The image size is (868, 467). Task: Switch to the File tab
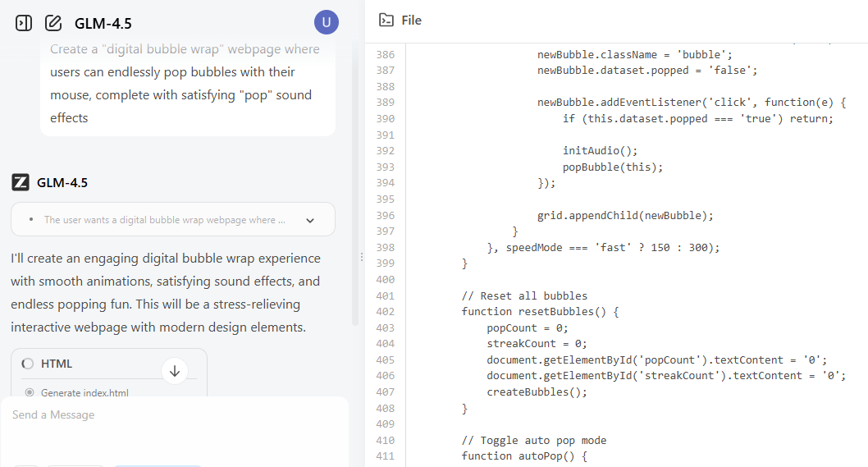pyautogui.click(x=411, y=21)
